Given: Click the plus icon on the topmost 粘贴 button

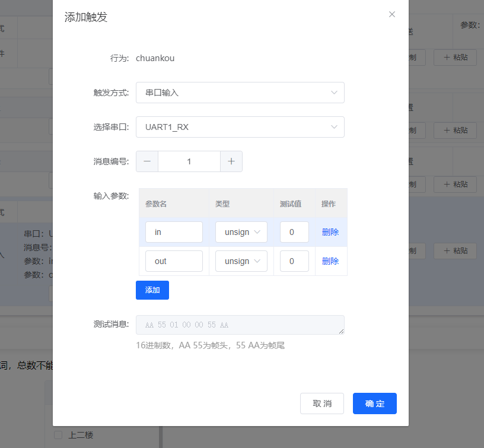Looking at the screenshot, I should [446, 58].
